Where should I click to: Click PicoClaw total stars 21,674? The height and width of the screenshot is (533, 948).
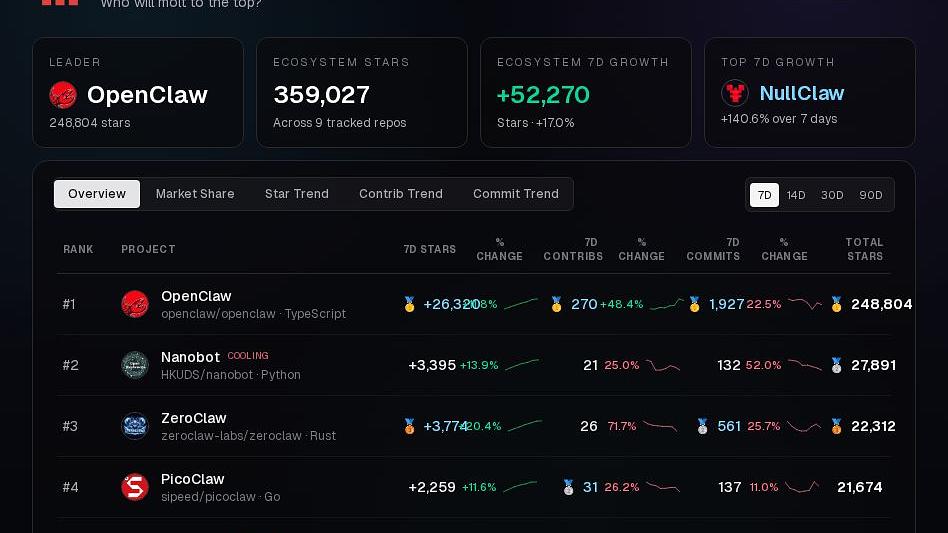tap(860, 487)
